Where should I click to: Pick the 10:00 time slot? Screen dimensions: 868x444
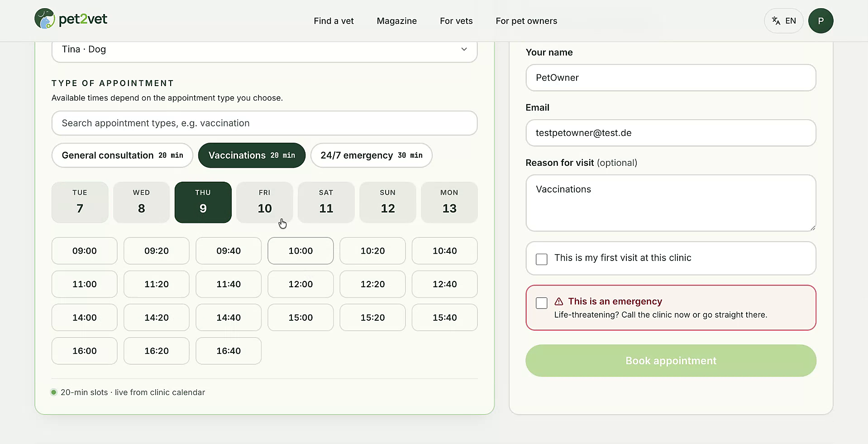coord(300,251)
